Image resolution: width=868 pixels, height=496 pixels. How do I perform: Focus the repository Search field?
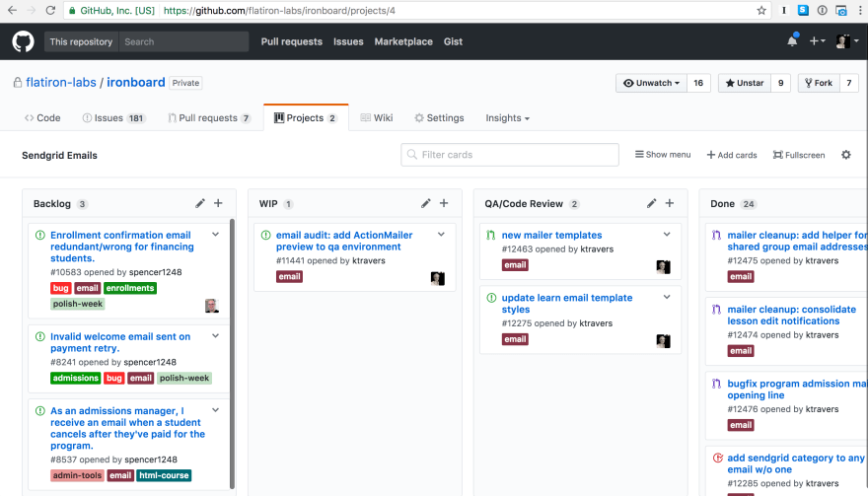[x=183, y=41]
